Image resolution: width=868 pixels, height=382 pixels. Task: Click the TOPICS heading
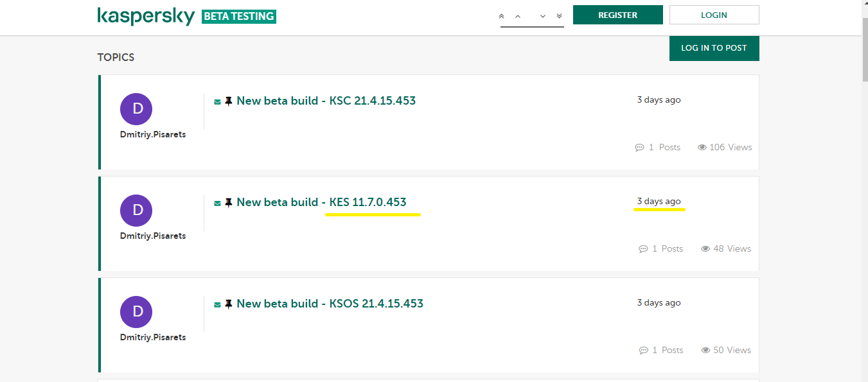(x=116, y=57)
